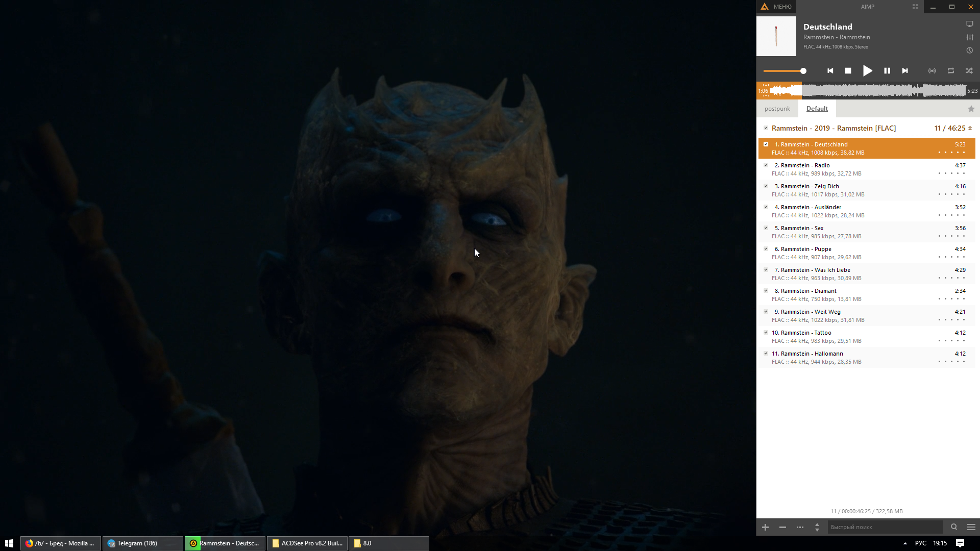The width and height of the screenshot is (980, 551).
Task: Toggle the album group checkbox
Action: 766,128
